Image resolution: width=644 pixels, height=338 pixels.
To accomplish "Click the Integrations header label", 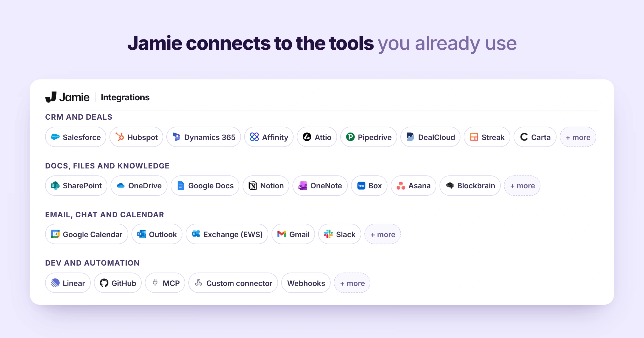I will coord(125,97).
